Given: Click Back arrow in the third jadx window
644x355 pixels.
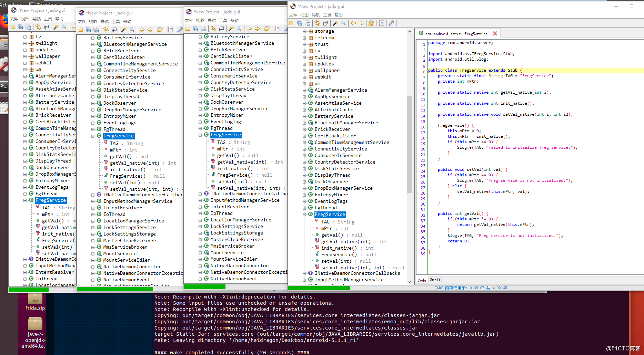Looking at the screenshot, I should click(x=249, y=29).
